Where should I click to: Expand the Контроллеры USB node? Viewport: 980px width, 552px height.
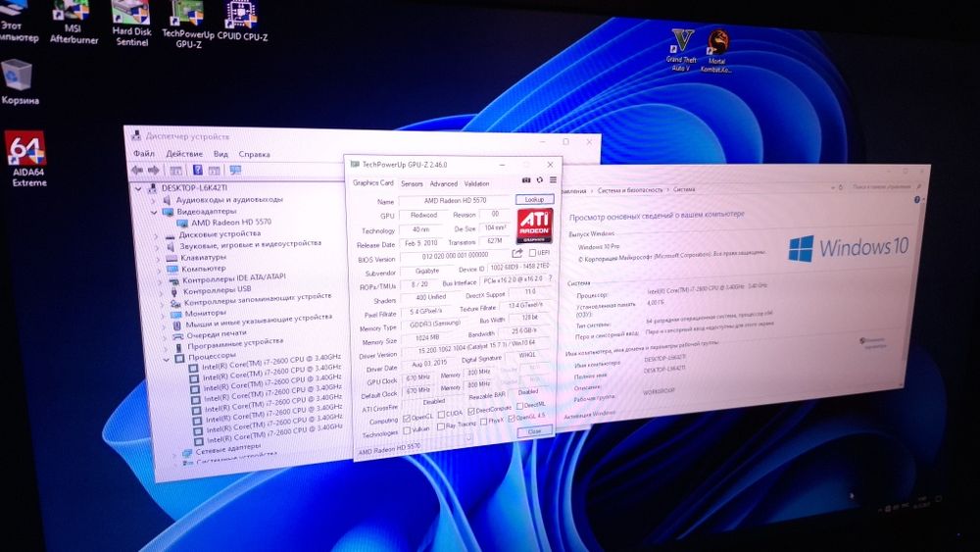point(160,292)
